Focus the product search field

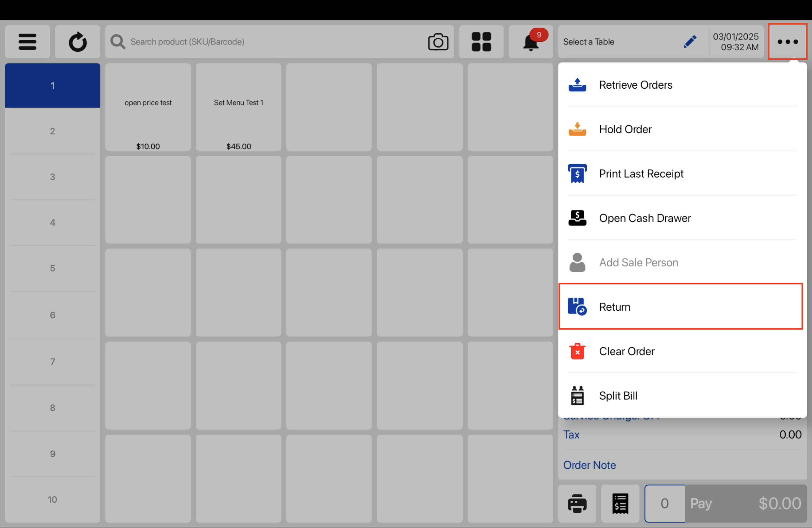pos(266,42)
